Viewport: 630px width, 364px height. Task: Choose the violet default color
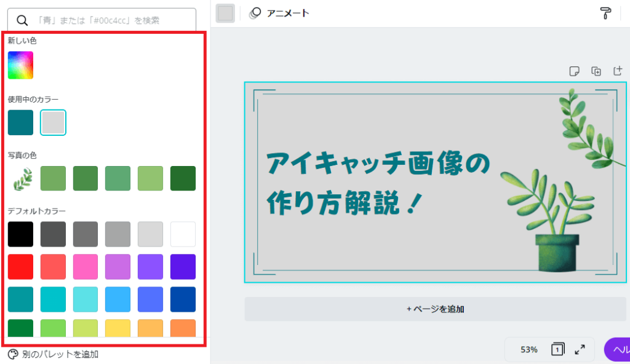[150, 267]
